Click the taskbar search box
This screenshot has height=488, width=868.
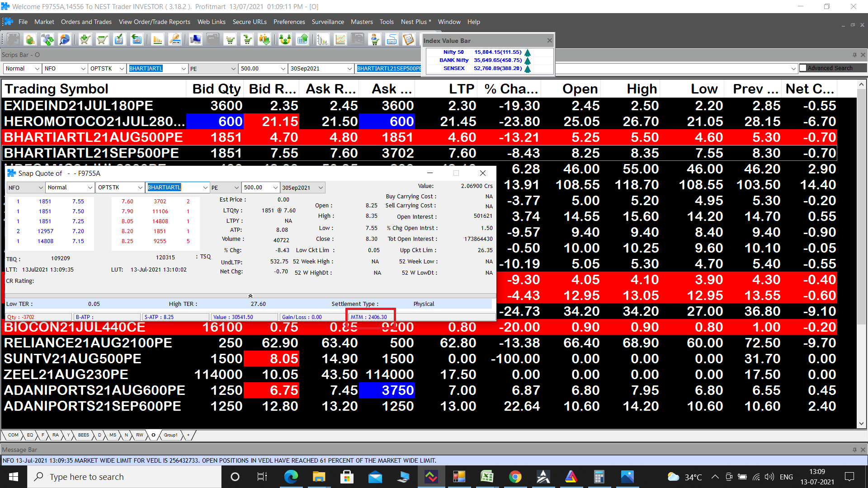click(124, 477)
